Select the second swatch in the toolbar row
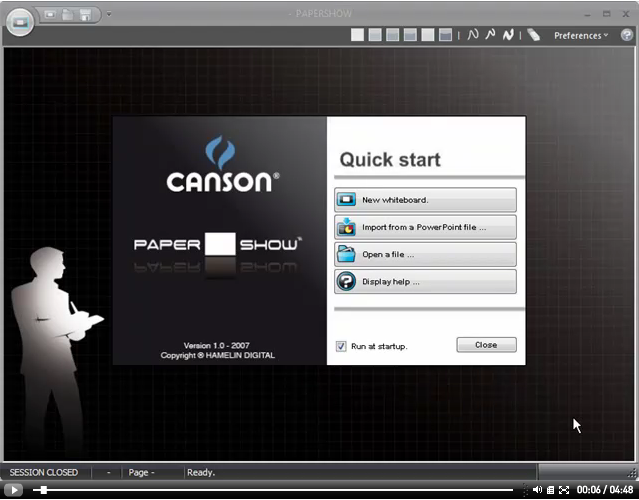639x500 pixels. tap(375, 35)
